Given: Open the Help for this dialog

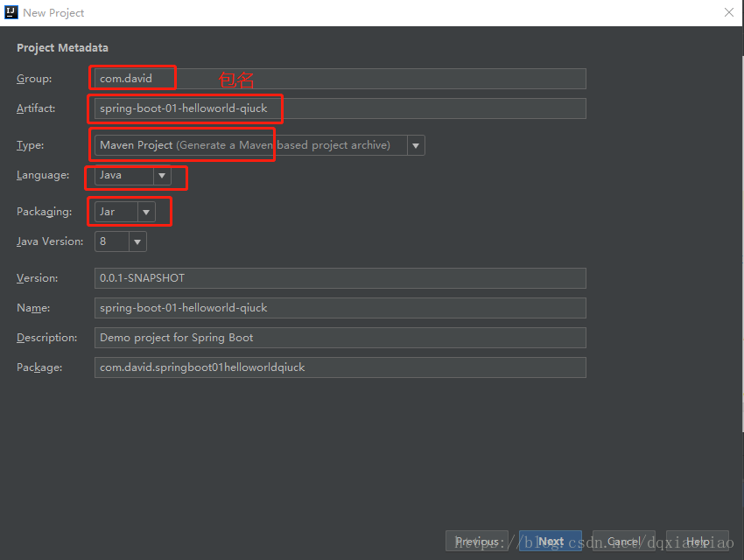Looking at the screenshot, I should 697,540.
